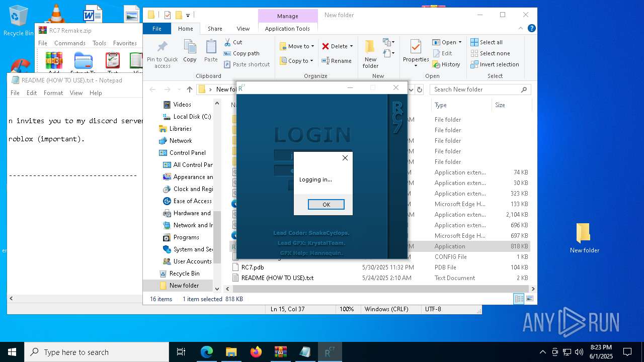Image resolution: width=644 pixels, height=362 pixels.
Task: Open Customize Quick Access Toolbar dropdown
Action: pos(188,15)
